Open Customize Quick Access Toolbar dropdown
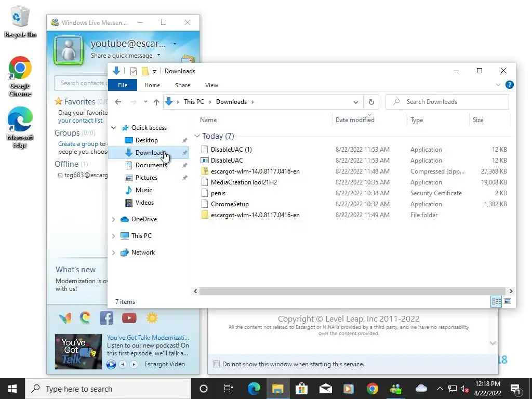 [154, 71]
